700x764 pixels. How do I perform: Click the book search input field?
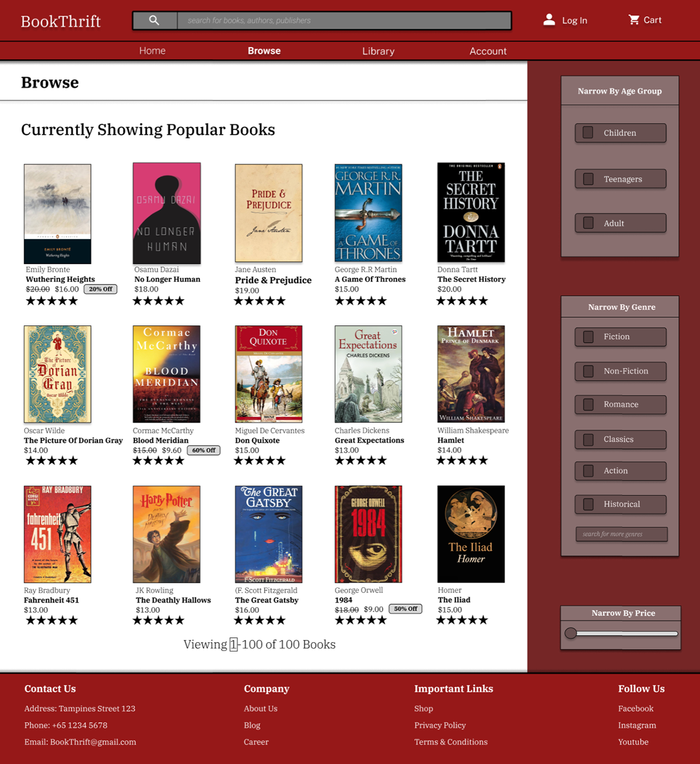click(344, 20)
